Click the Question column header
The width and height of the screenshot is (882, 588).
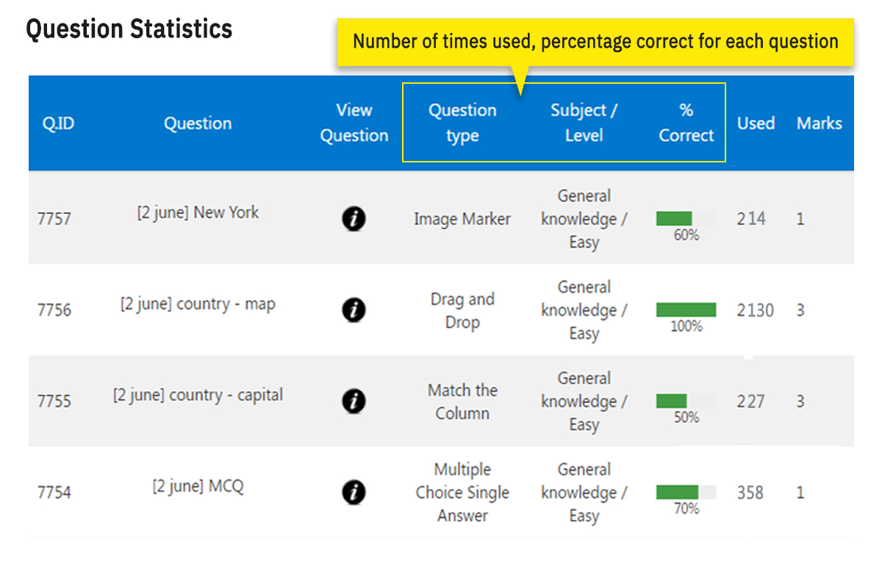[x=198, y=123]
